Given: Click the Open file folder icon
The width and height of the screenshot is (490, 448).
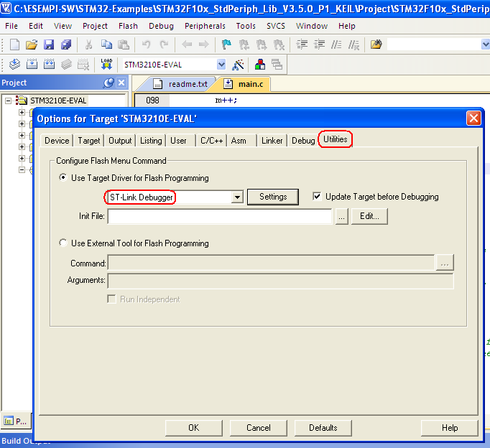Looking at the screenshot, I should (x=31, y=45).
